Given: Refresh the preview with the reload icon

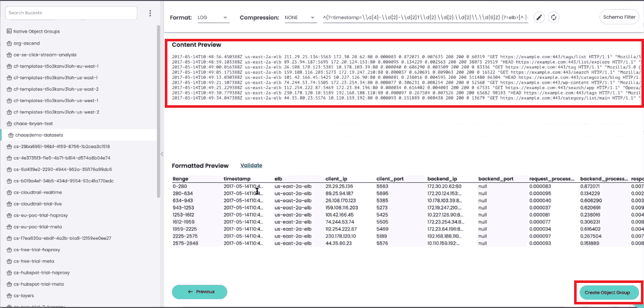Looking at the screenshot, I should click(x=554, y=17).
